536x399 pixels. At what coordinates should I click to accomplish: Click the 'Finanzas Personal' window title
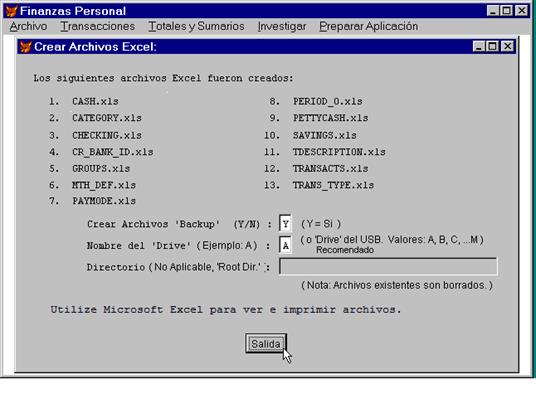point(73,11)
